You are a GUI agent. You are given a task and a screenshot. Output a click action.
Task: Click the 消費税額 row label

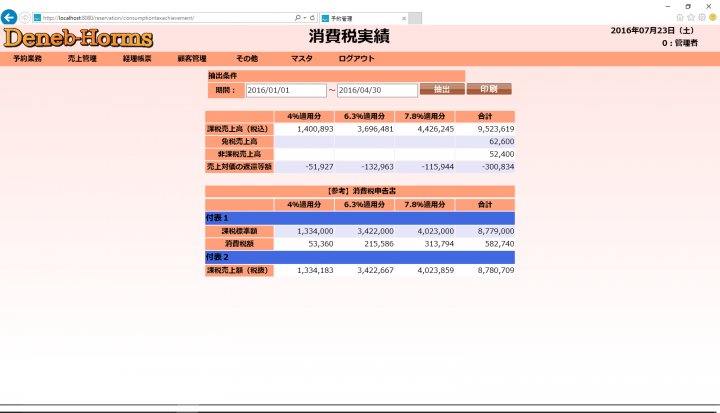[239, 244]
